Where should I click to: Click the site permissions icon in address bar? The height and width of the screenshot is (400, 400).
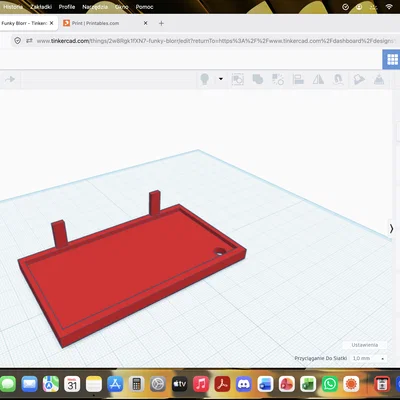click(x=29, y=41)
